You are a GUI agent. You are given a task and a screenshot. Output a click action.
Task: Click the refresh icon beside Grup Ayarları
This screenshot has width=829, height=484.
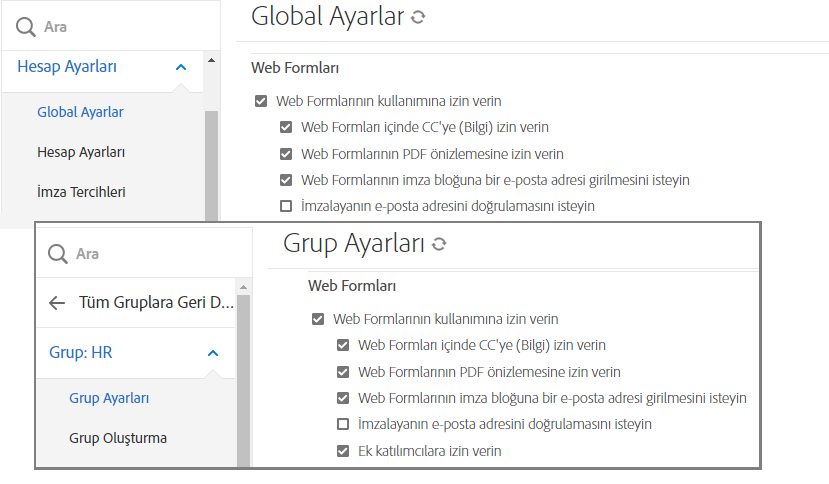click(438, 244)
